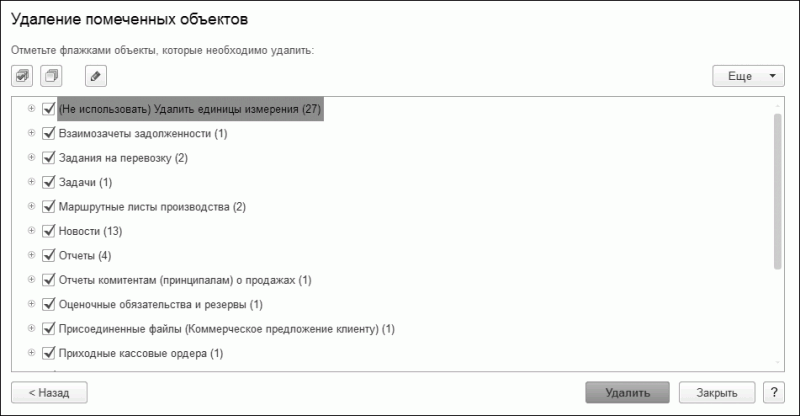Expand the Приходные кассовые ордера node
The width and height of the screenshot is (800, 416).
[x=32, y=353]
